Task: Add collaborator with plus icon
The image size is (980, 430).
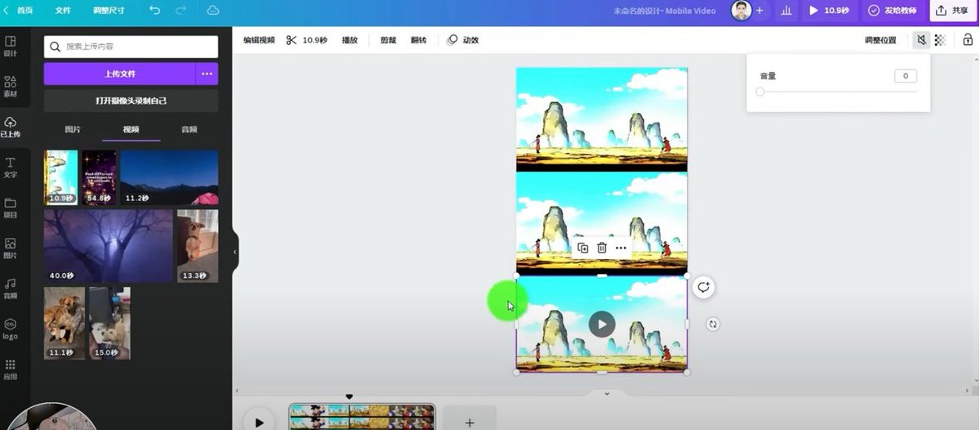Action: pyautogui.click(x=759, y=11)
